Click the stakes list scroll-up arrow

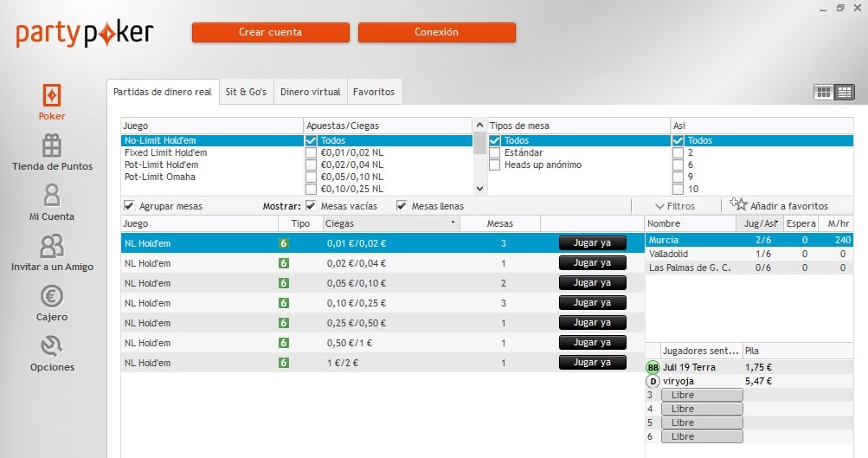click(x=479, y=126)
